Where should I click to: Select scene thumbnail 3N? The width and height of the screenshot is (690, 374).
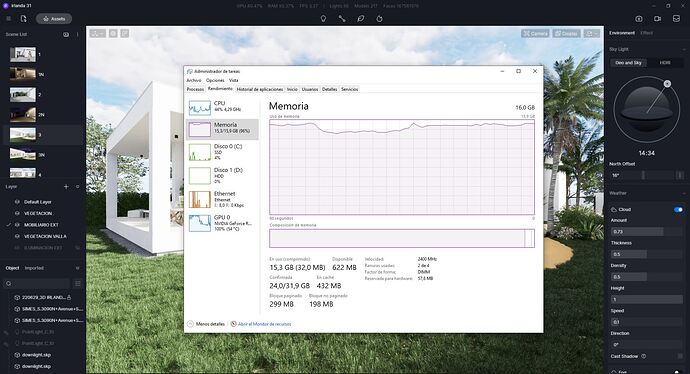[23, 154]
